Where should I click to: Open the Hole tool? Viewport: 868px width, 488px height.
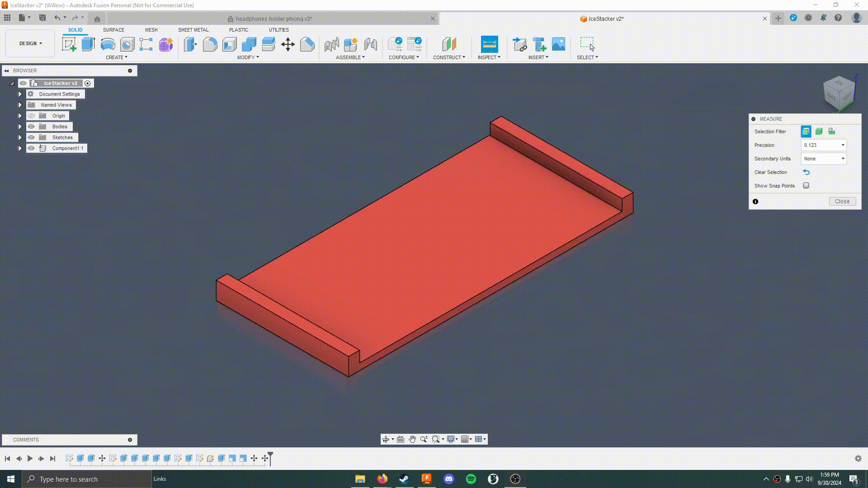[x=127, y=44]
